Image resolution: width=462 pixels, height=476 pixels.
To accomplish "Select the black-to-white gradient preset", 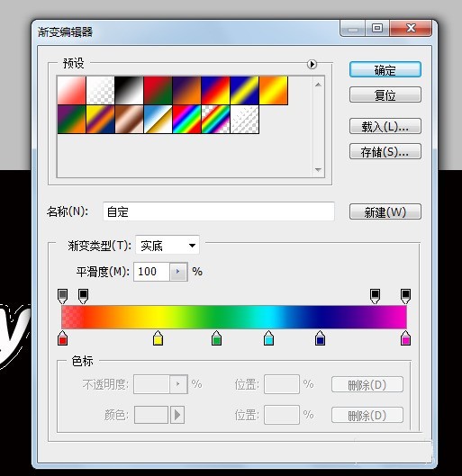I will (129, 91).
